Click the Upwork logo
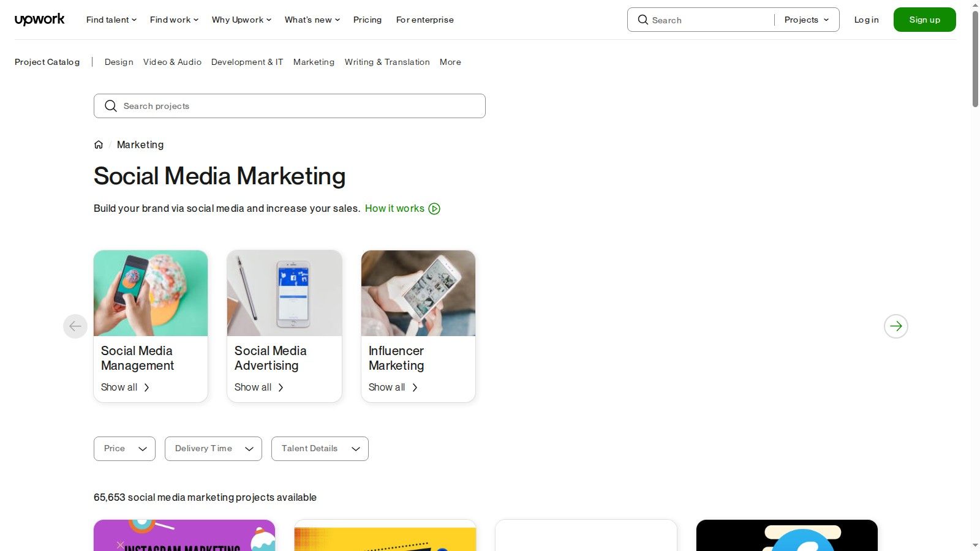Image resolution: width=980 pixels, height=551 pixels. (x=39, y=19)
